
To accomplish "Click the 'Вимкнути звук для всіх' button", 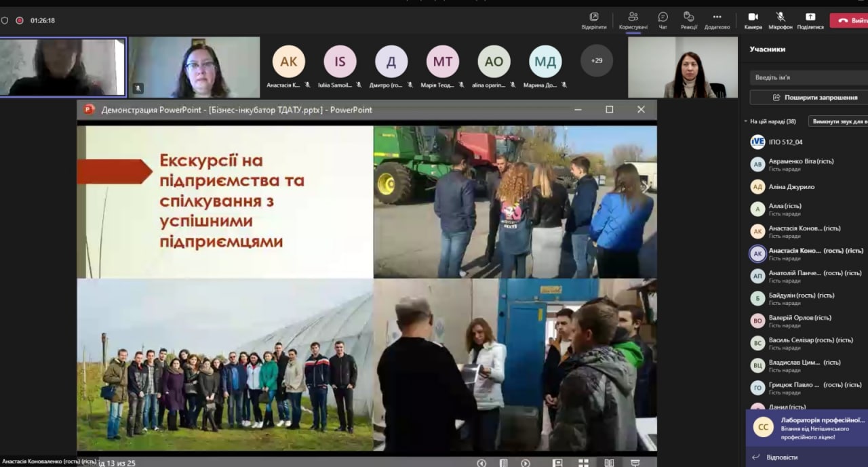I will [839, 122].
